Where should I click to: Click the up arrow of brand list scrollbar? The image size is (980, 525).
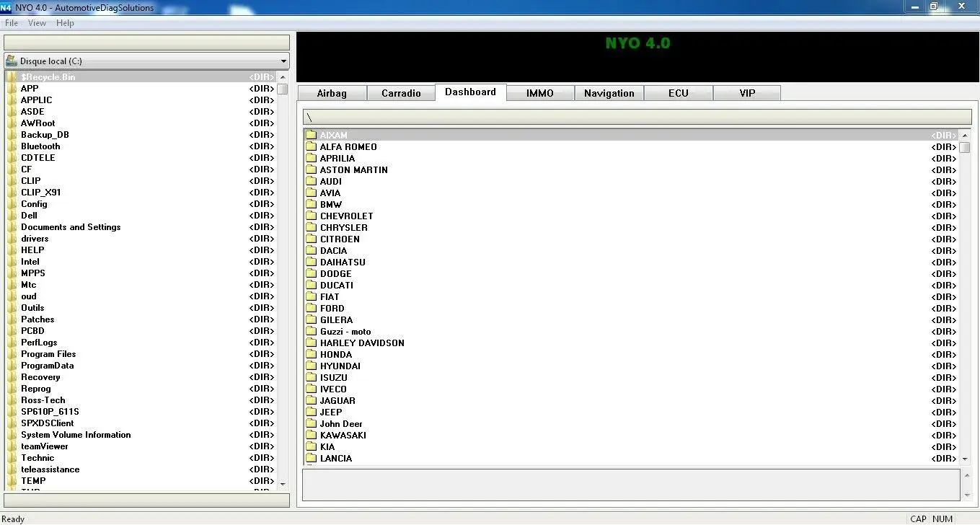[965, 135]
